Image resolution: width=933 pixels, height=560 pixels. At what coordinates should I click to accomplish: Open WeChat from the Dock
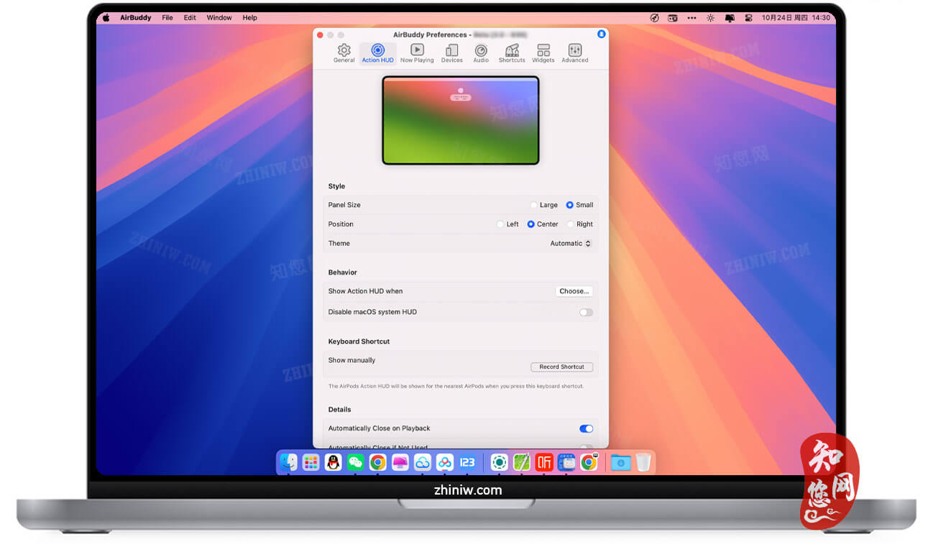tap(355, 462)
